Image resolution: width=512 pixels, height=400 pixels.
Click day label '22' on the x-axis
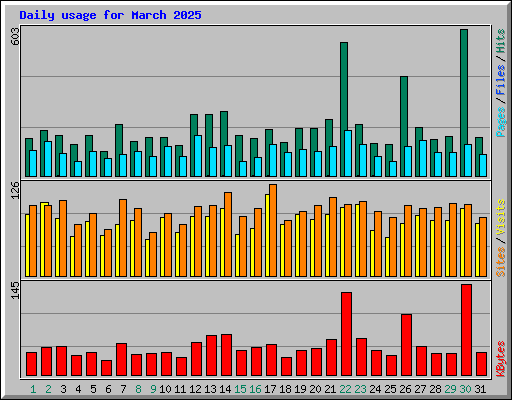point(345,389)
